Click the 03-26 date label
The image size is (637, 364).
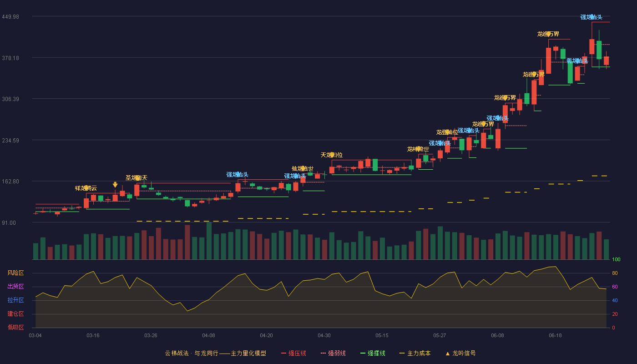tap(151, 335)
